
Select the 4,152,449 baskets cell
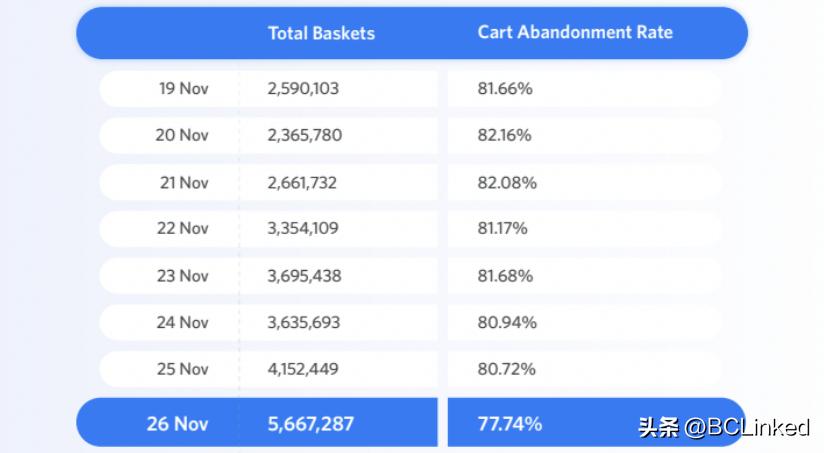(303, 369)
